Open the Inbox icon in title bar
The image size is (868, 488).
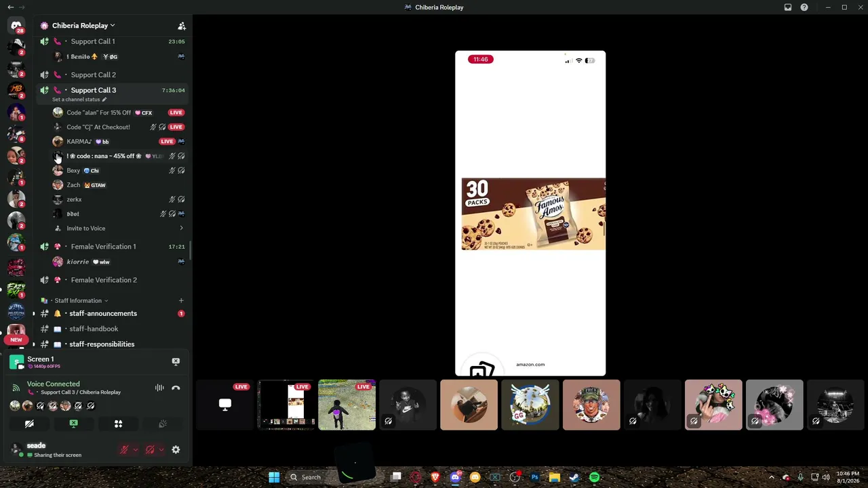(x=788, y=7)
